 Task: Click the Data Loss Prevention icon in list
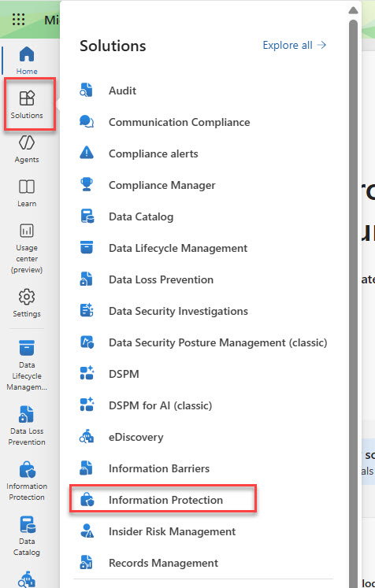[87, 279]
